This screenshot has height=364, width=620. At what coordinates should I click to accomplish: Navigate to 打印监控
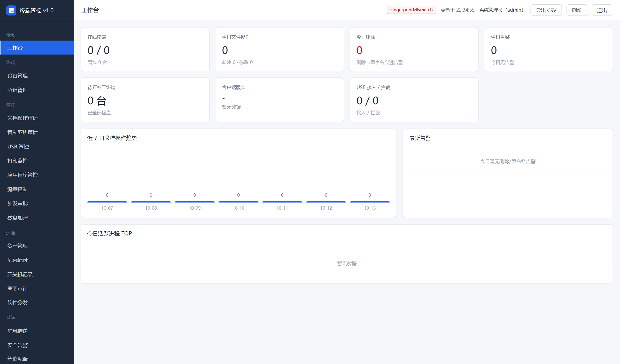(x=37, y=161)
